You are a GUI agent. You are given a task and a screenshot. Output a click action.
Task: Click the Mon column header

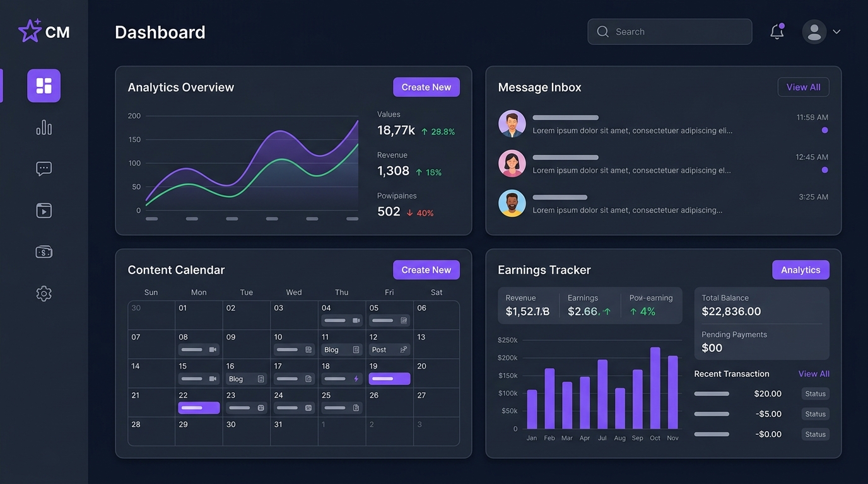pyautogui.click(x=199, y=292)
